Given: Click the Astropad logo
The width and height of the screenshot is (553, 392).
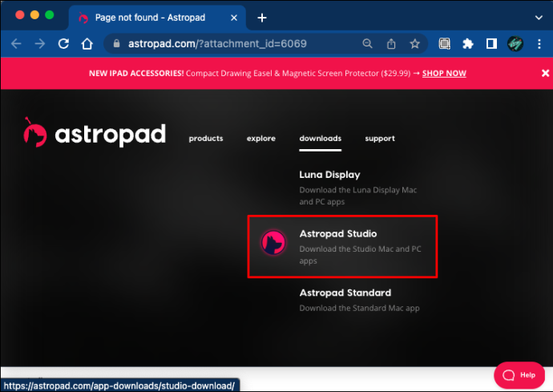Looking at the screenshot, I should tap(95, 132).
